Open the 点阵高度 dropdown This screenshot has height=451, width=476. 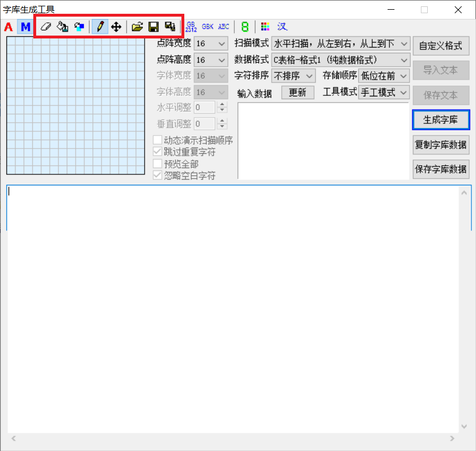point(211,60)
